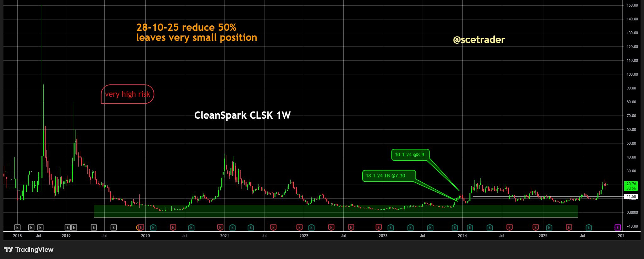Click the first gray earnings marker near 2018
The image size is (644, 259).
[18, 227]
